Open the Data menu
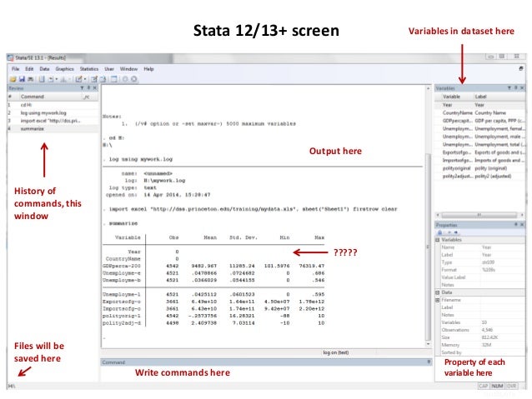This screenshot has height=399, width=532. tap(44, 69)
